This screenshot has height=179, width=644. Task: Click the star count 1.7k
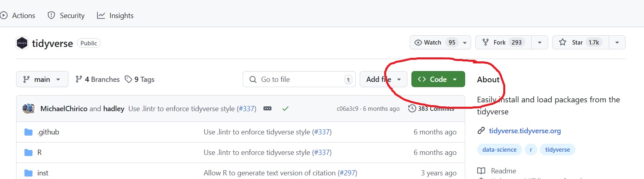pos(594,43)
